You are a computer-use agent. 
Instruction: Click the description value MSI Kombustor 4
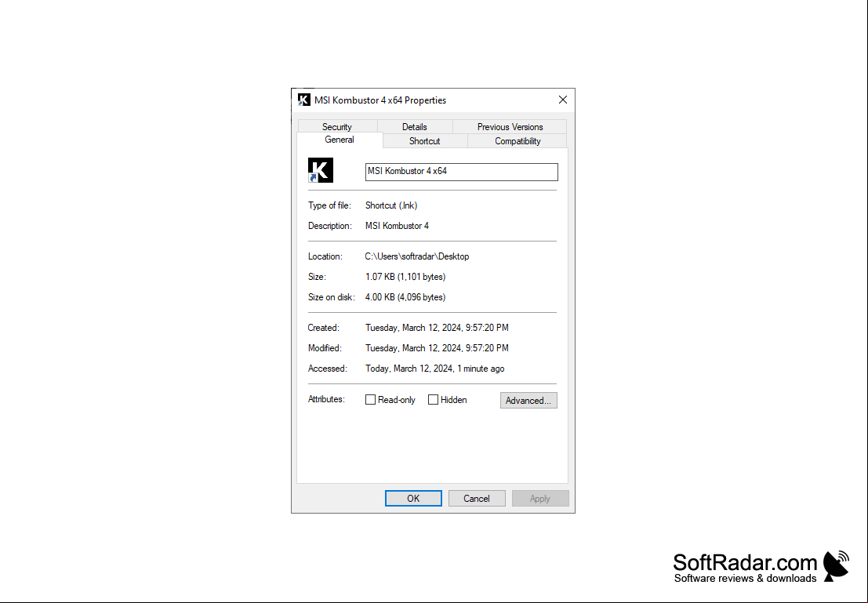pos(397,226)
